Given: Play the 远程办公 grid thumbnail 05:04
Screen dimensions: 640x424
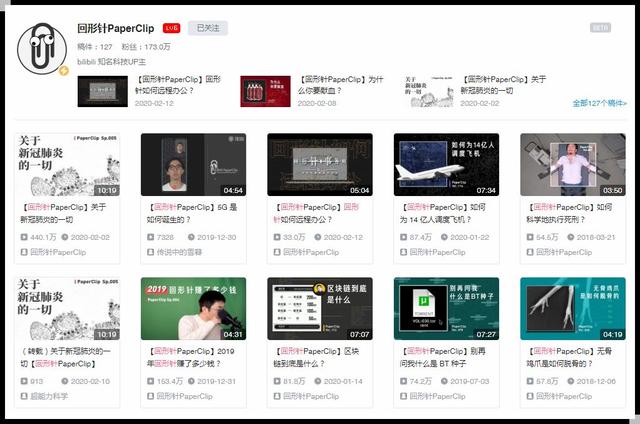Looking at the screenshot, I should point(320,164).
